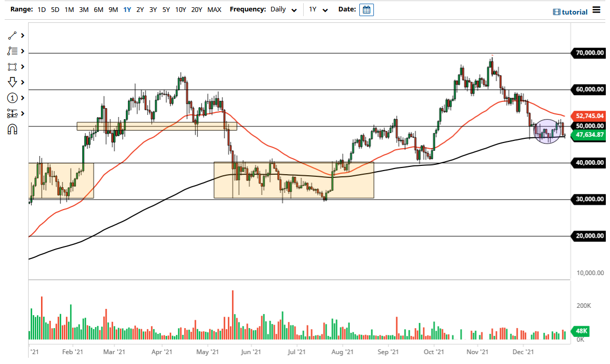The width and height of the screenshot is (610, 364).
Task: Set range to MAX
Action: [214, 10]
